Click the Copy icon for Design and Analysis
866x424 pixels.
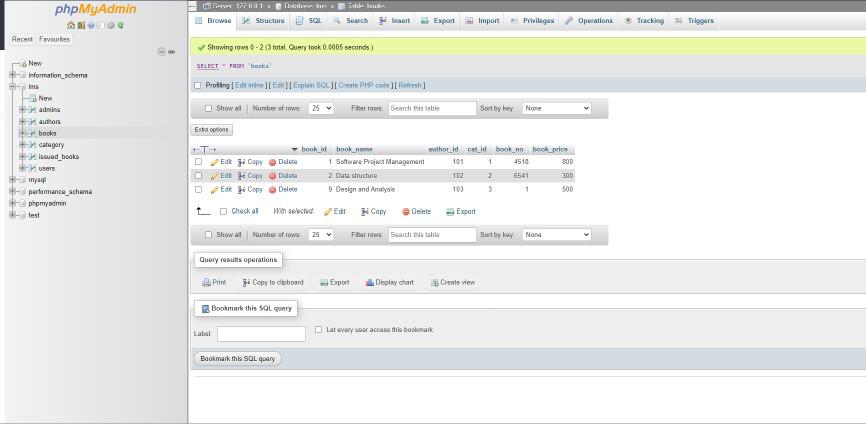[242, 189]
